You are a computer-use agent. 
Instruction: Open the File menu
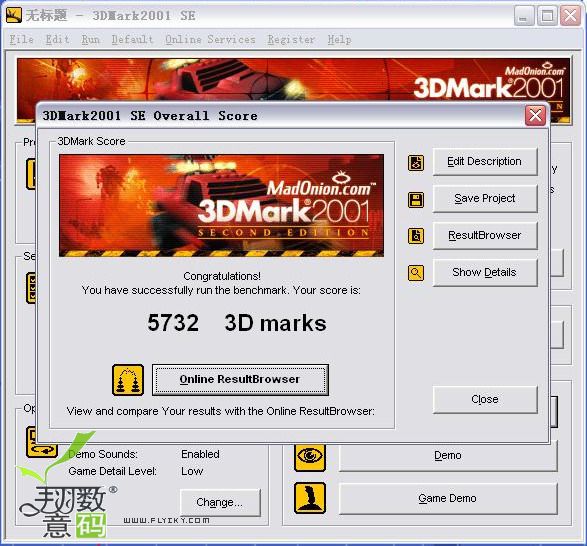(x=21, y=39)
